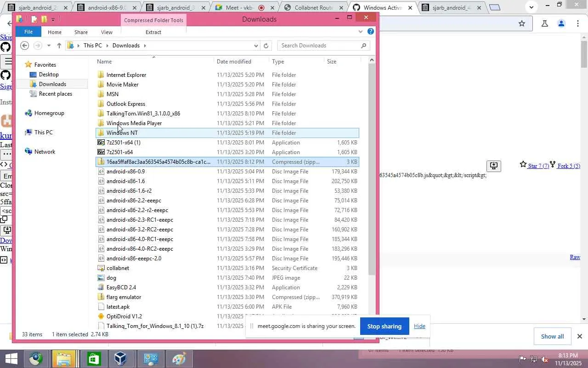Click the Properties icon in Quick Access Toolbar
Image resolution: width=588 pixels, height=368 pixels.
click(34, 19)
